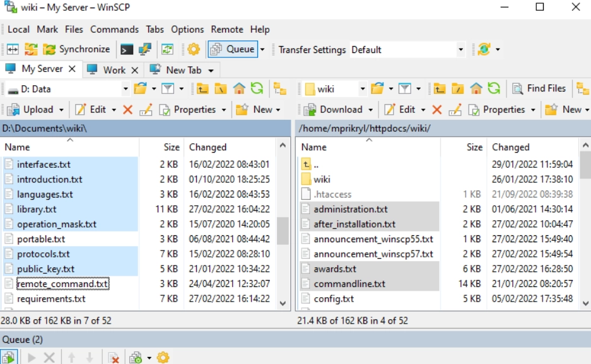Open the Mark menu
This screenshot has width=591, height=364.
(47, 30)
